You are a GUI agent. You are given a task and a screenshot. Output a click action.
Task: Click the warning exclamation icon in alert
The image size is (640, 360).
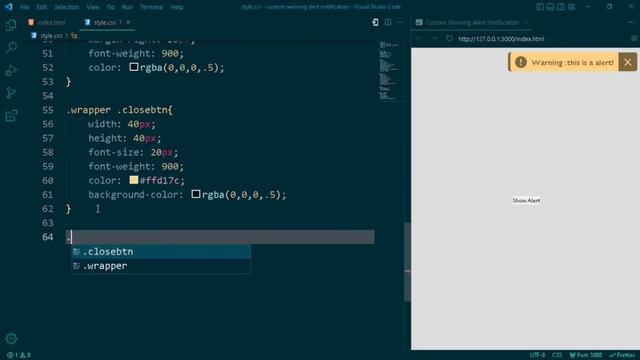click(520, 62)
